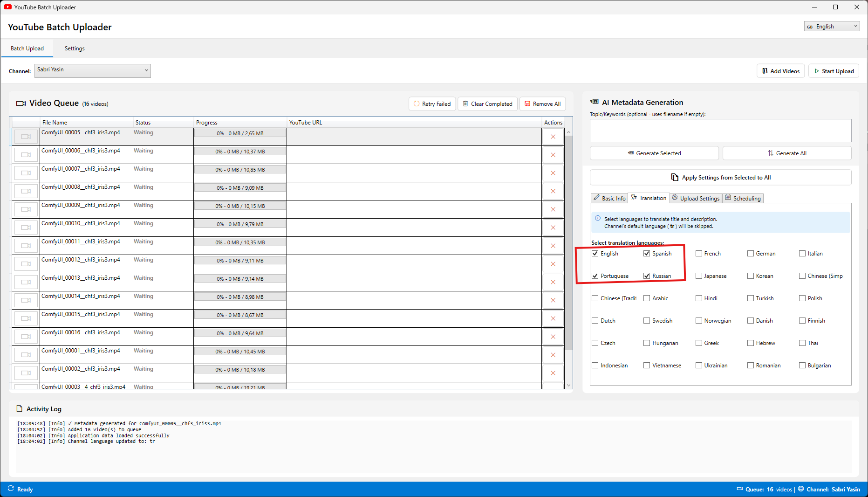Uncheck the Spanish language checkbox
This screenshot has height=497, width=868.
click(647, 254)
